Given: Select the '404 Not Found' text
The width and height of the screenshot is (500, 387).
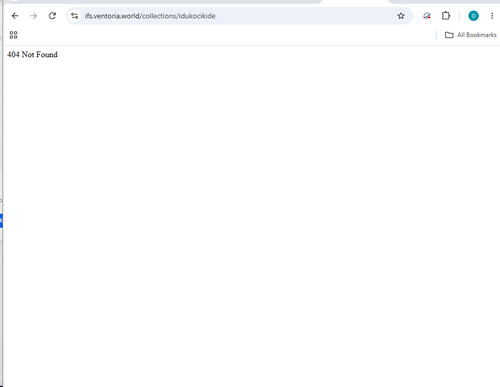Looking at the screenshot, I should pyautogui.click(x=32, y=54).
